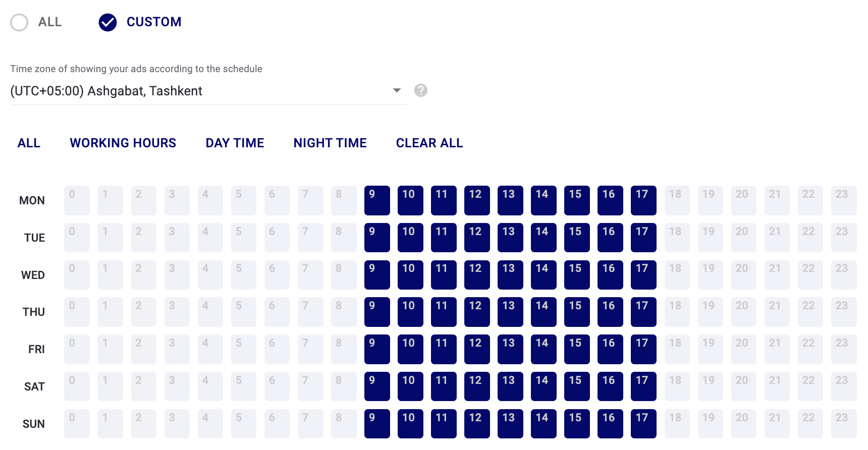The height and width of the screenshot is (450, 868).
Task: Disable hour 14 on Sunday
Action: (x=544, y=424)
